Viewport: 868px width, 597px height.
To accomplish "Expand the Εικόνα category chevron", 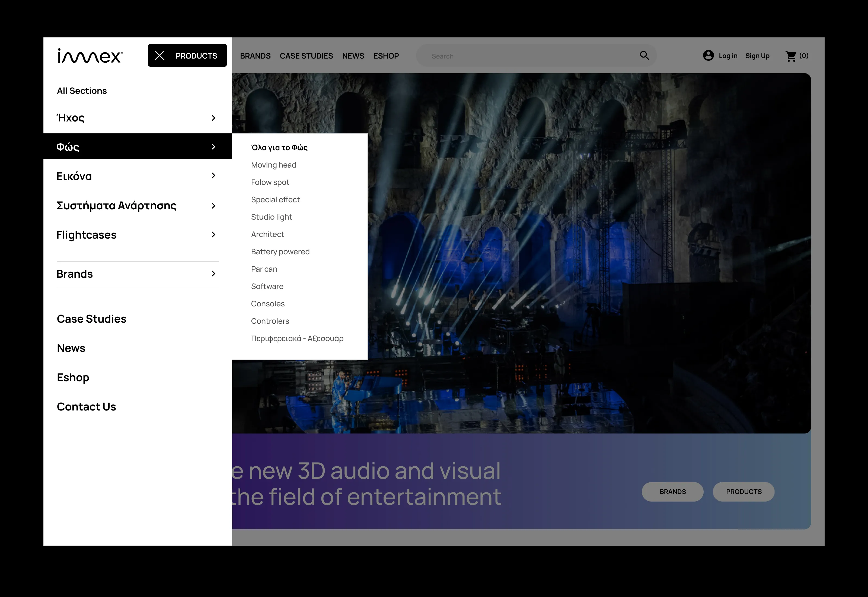I will coord(214,175).
